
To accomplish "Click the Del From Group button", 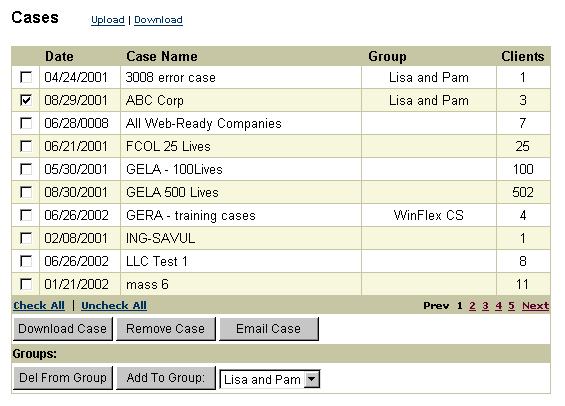I will 63,378.
